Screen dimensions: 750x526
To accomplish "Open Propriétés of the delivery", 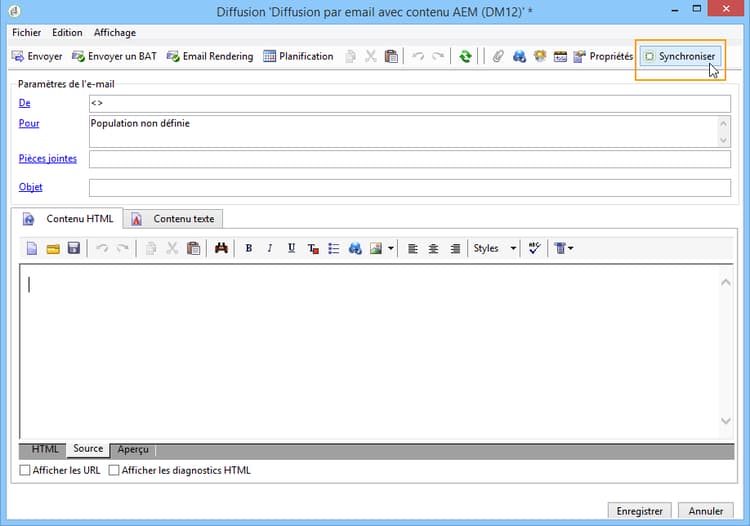I will [603, 56].
